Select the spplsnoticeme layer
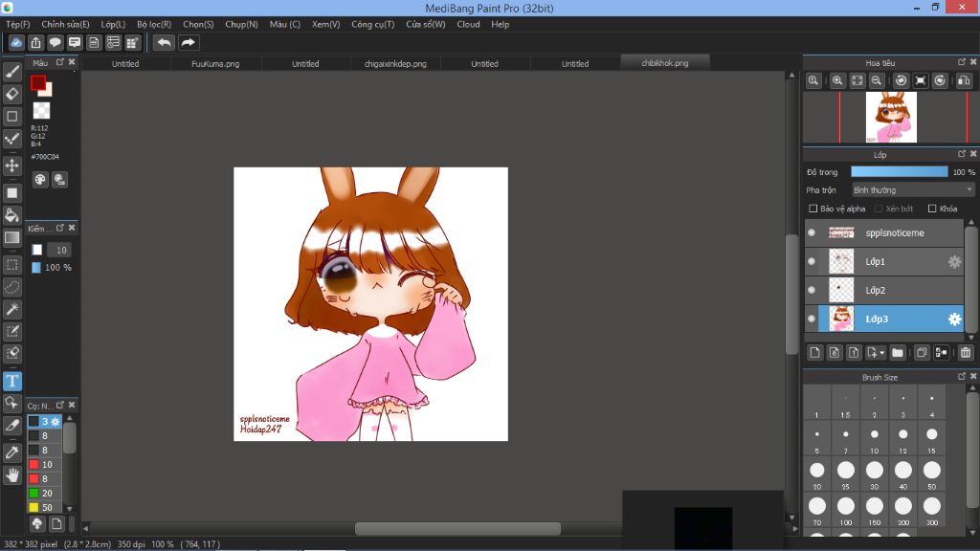Viewport: 980px width, 551px height. [895, 232]
